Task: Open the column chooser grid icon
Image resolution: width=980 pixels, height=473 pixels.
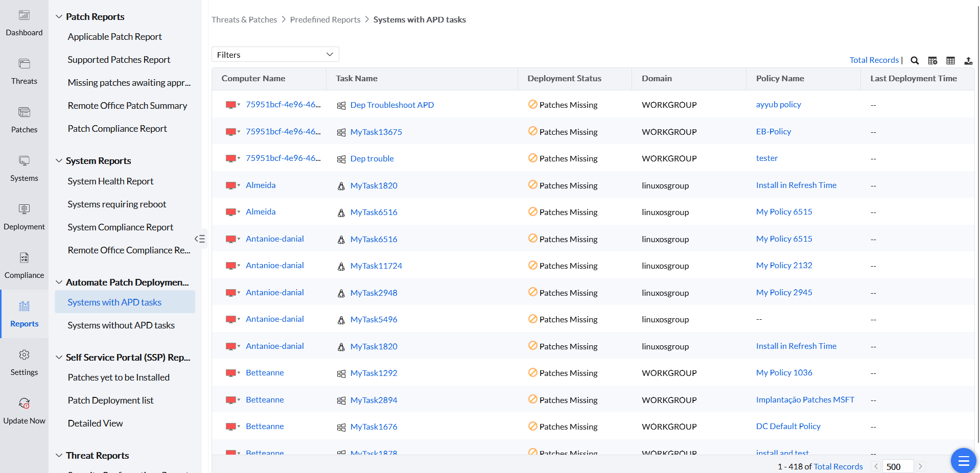Action: pyautogui.click(x=950, y=60)
